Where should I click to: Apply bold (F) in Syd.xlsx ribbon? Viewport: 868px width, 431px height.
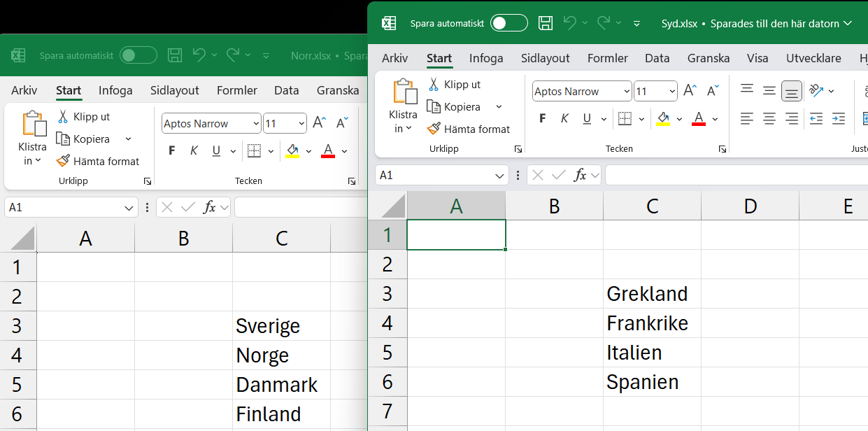click(x=542, y=118)
